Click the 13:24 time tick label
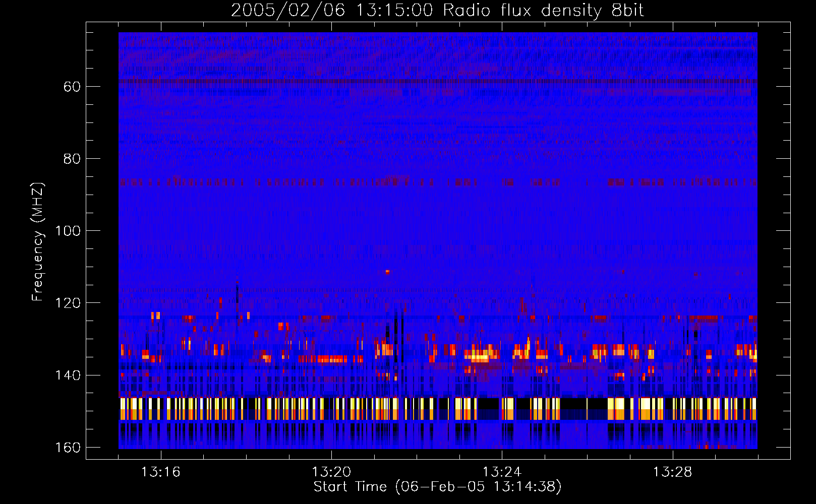 (502, 472)
